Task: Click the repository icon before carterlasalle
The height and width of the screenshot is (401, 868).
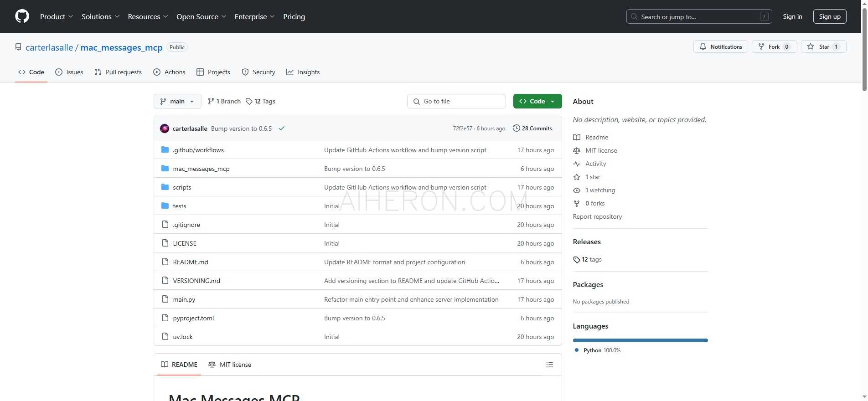Action: tap(18, 47)
